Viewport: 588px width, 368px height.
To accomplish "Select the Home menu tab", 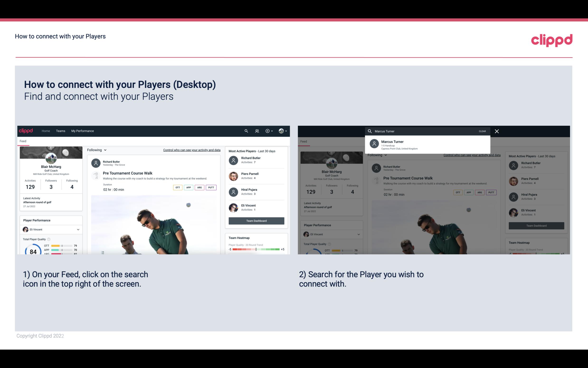I will pyautogui.click(x=45, y=131).
